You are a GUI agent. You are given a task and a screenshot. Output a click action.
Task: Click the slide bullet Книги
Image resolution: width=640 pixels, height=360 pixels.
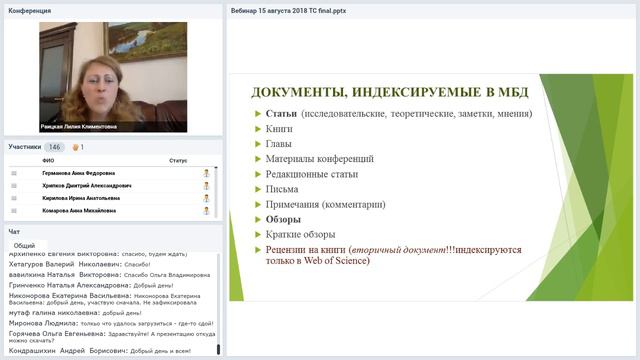(x=279, y=129)
